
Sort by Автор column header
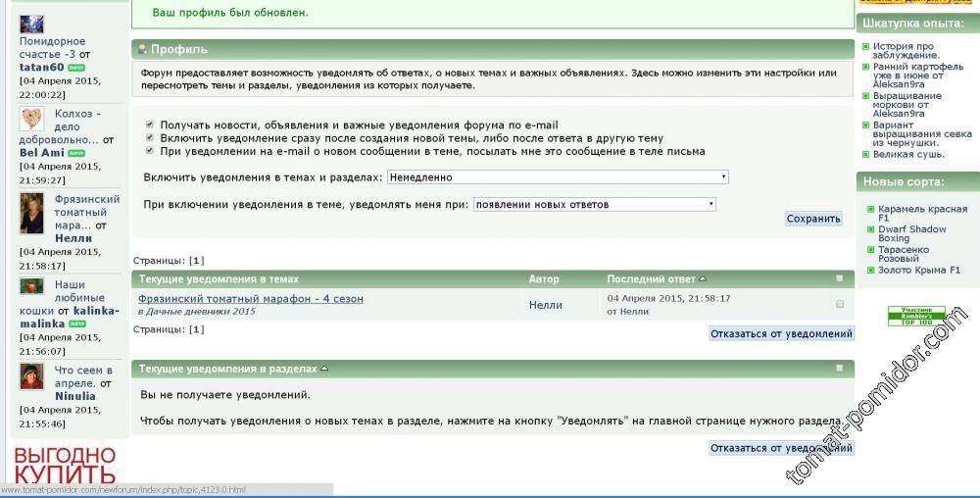[x=544, y=279]
